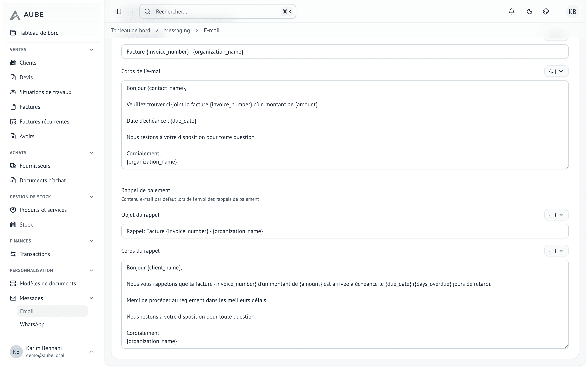Click the Transactions arrows icon
588x368 pixels.
[x=13, y=254]
